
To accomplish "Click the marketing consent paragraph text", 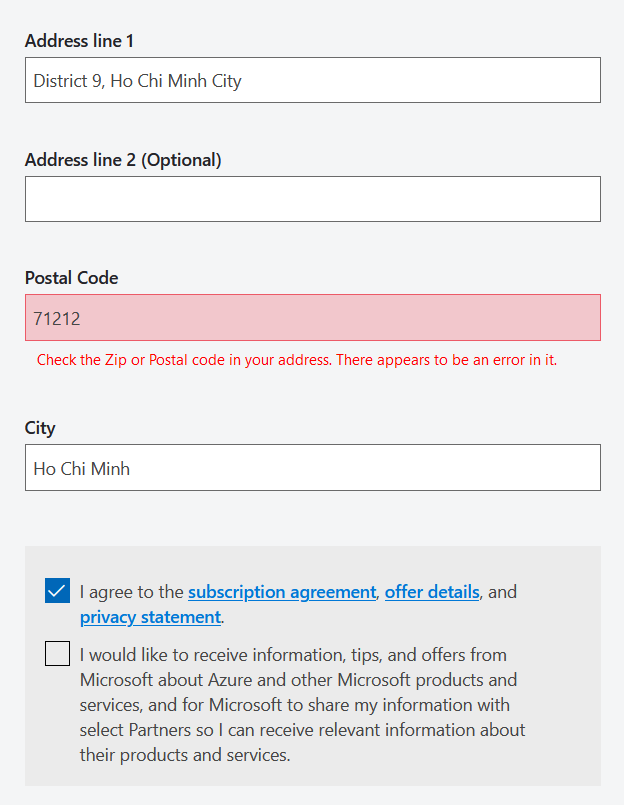I will 300,705.
